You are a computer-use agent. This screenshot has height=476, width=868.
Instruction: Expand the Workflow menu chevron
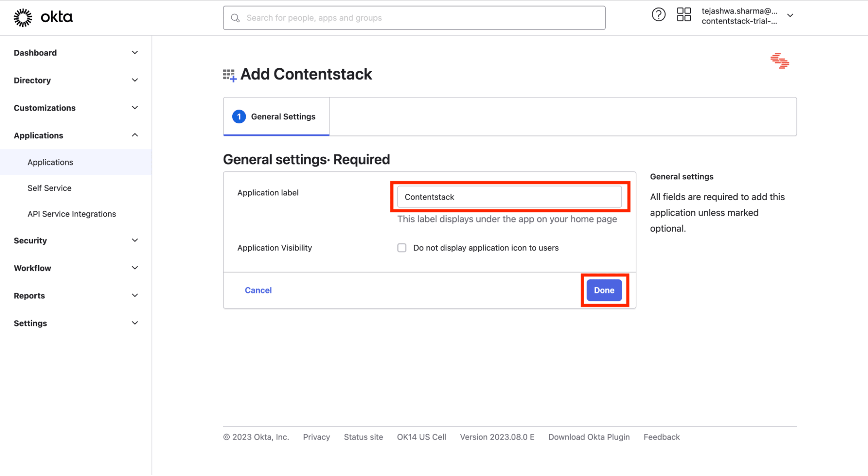point(135,268)
